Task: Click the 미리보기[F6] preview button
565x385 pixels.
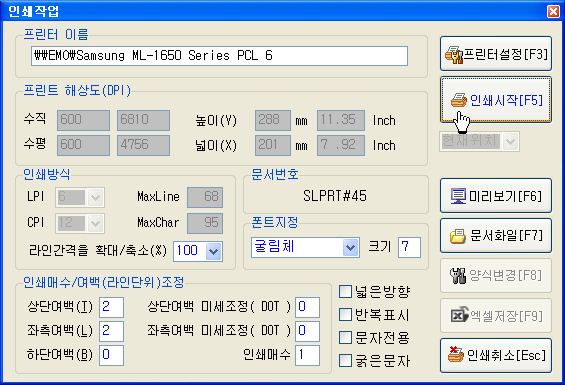Action: pos(496,196)
